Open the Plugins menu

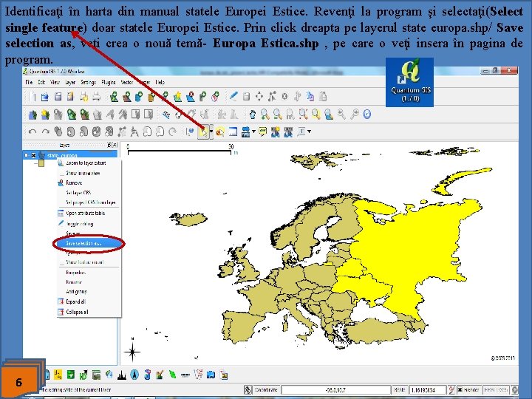(109, 82)
